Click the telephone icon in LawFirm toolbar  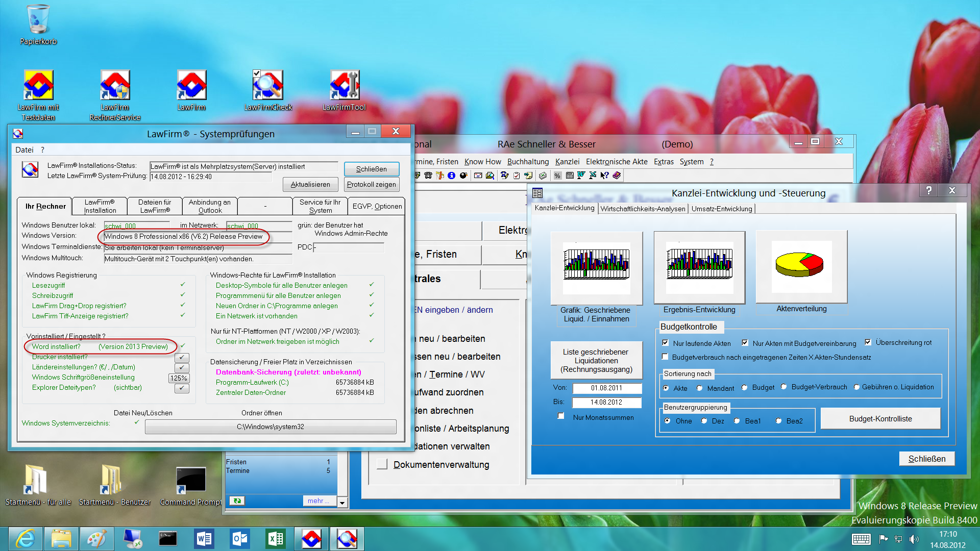[428, 176]
